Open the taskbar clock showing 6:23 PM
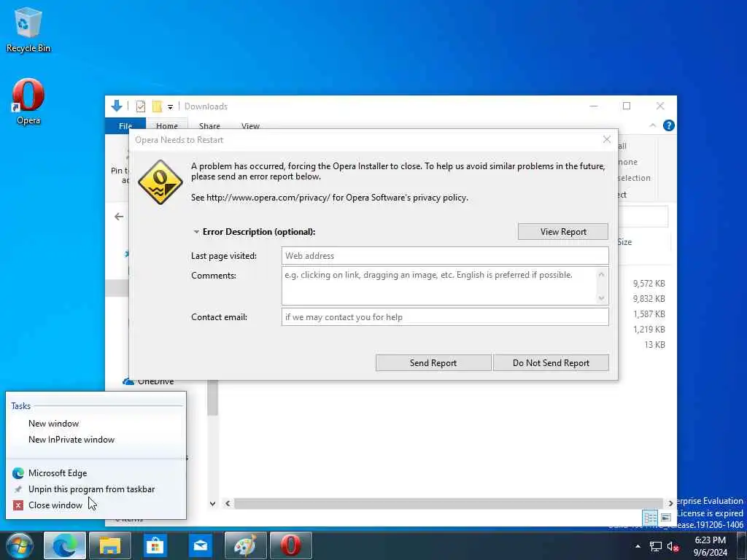The image size is (747, 560). pos(710,546)
